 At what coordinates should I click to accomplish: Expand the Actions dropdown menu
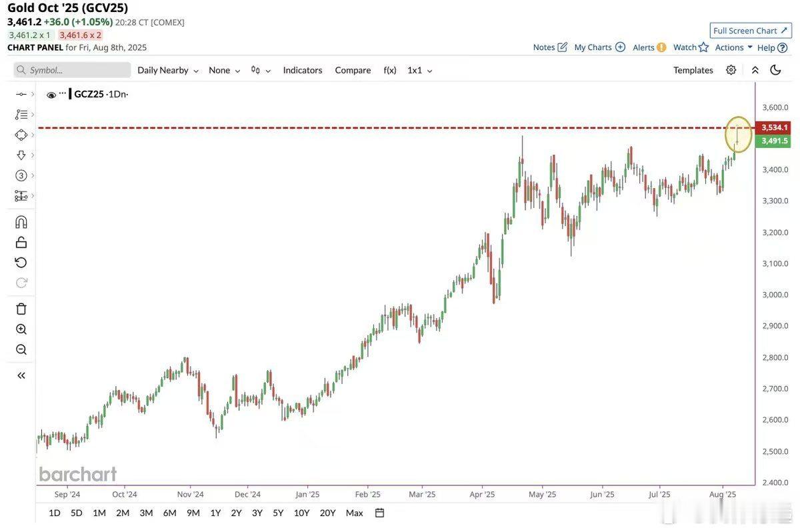(734, 47)
